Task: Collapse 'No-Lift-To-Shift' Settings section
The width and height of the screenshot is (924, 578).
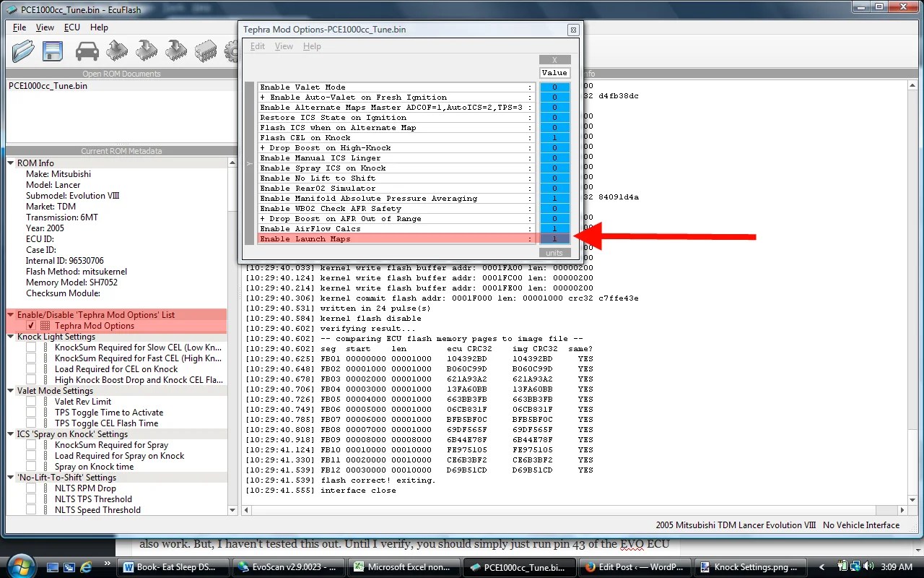Action: [12, 478]
